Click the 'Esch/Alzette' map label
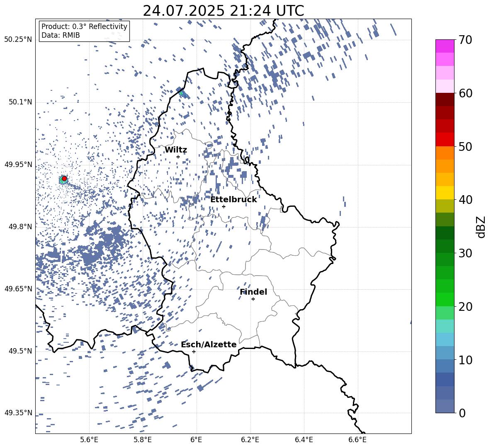This screenshot has height=448, width=491. 209,344
